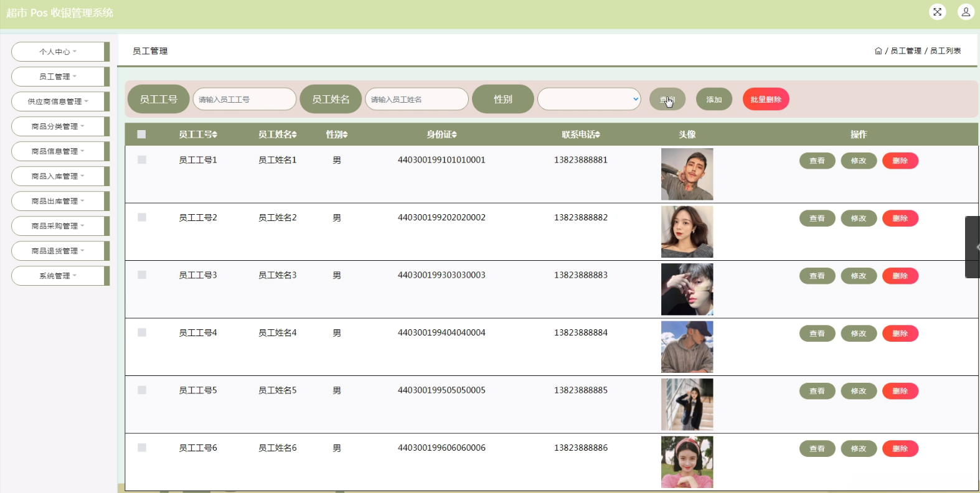Open the 性别 dropdown selector

(589, 99)
